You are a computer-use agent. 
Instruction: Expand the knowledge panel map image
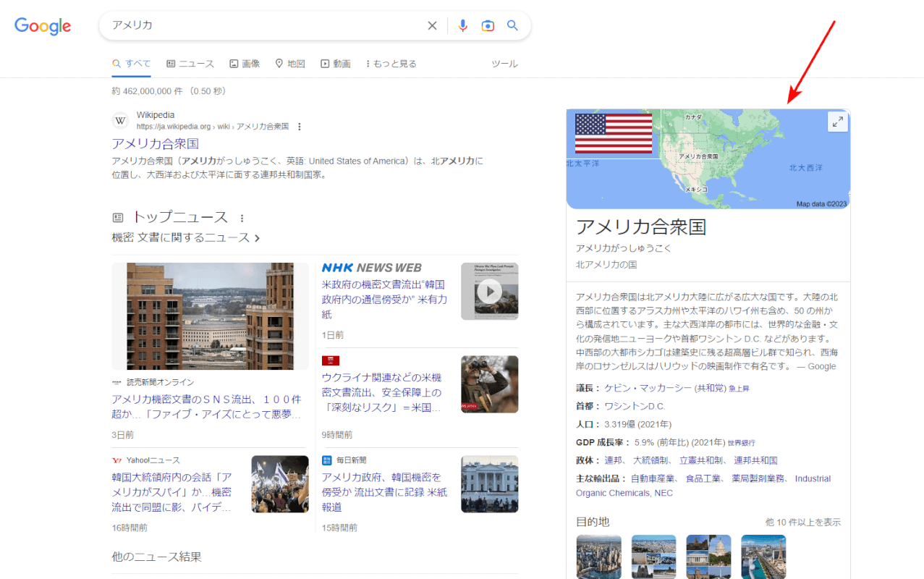(837, 122)
